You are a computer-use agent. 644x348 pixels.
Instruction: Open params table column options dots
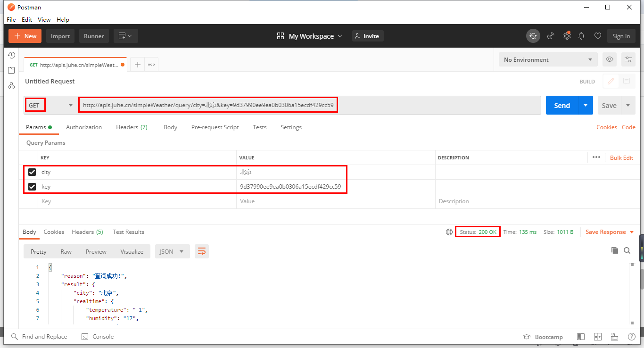(596, 157)
